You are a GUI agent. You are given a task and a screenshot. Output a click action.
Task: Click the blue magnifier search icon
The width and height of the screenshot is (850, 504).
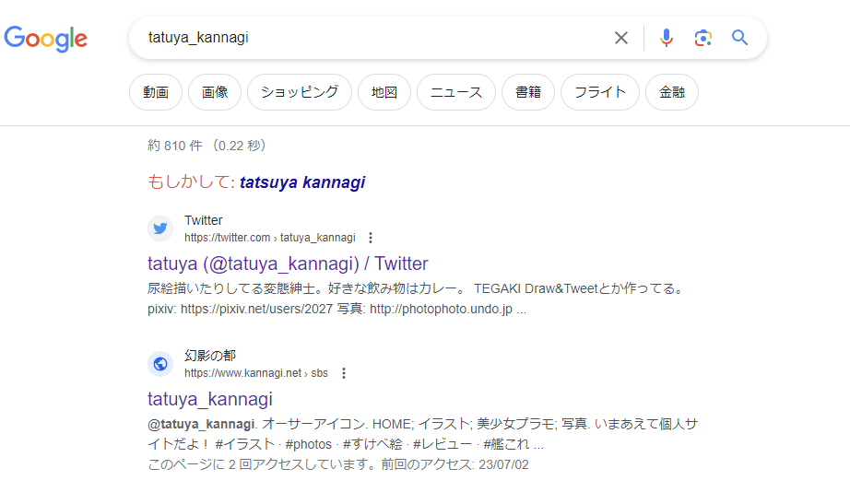click(739, 38)
